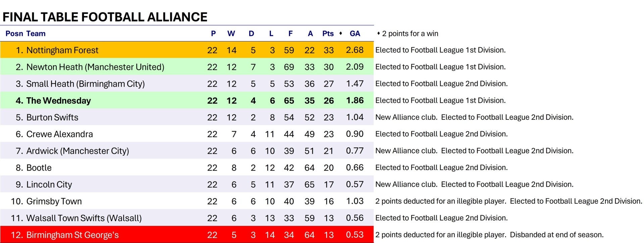Select the Crewe Alexandra team cell
Screen dimensions: 644x243
coord(60,134)
